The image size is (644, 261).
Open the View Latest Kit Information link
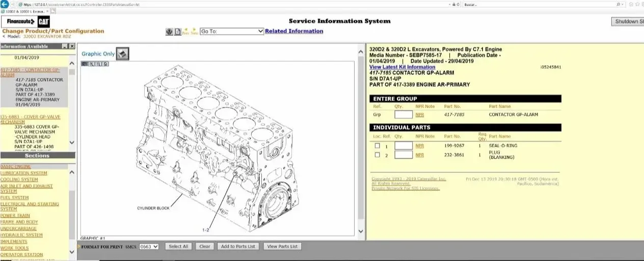[402, 67]
